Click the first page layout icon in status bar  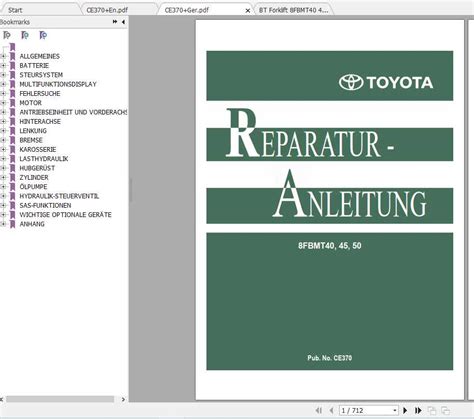click(x=432, y=410)
